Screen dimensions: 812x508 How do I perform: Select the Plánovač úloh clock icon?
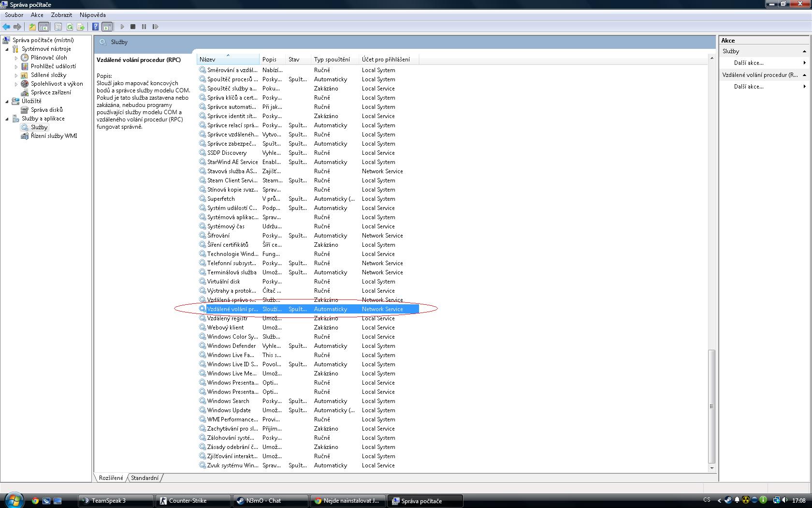25,58
